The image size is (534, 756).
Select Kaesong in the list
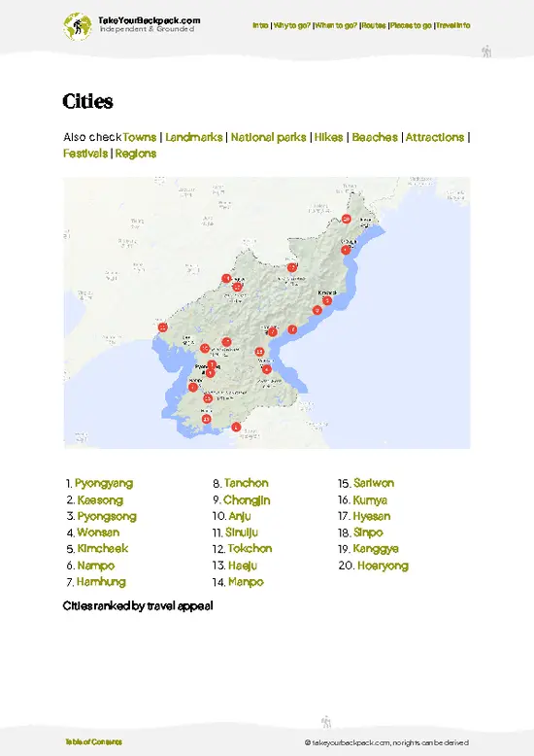100,500
